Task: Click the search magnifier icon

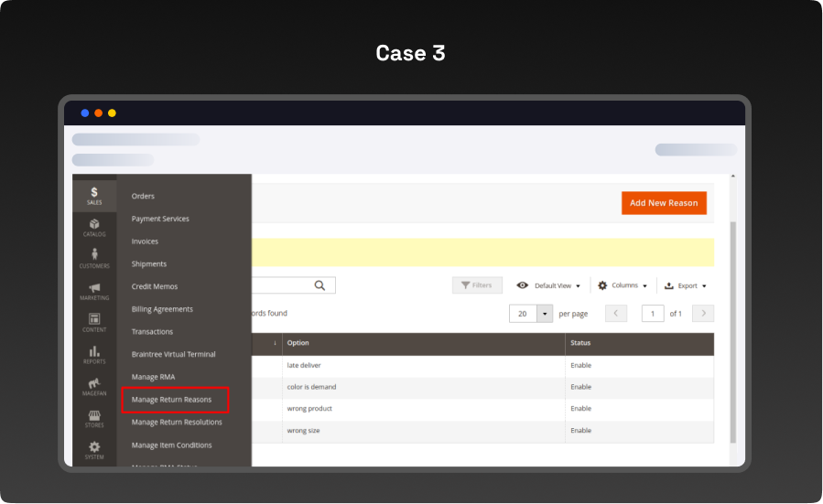Action: (x=320, y=285)
